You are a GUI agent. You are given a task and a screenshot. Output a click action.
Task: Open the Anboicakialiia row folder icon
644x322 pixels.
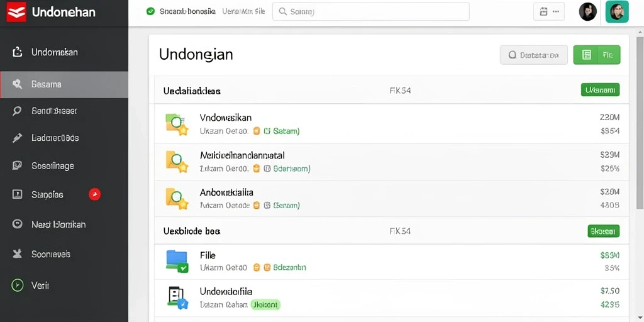point(177,199)
